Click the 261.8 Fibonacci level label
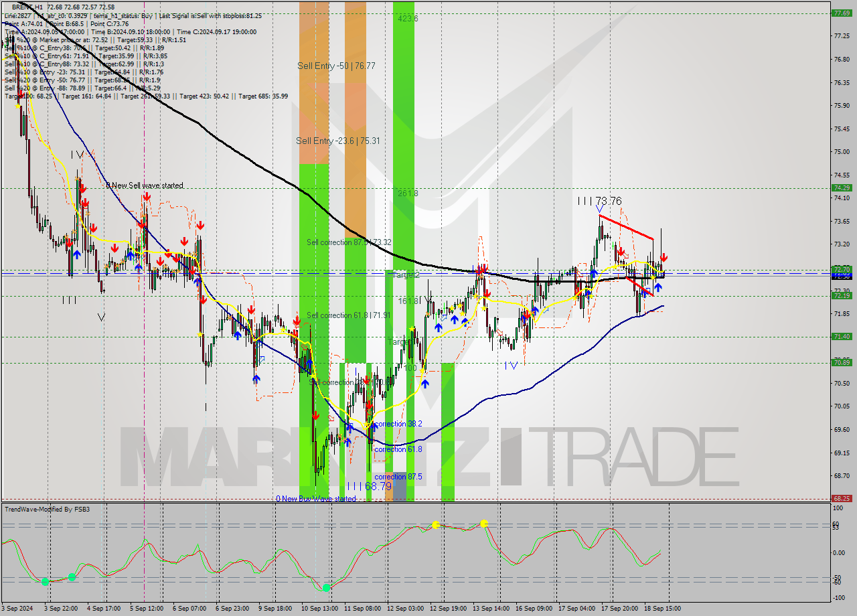Viewport: 857px width, 616px height. point(407,193)
